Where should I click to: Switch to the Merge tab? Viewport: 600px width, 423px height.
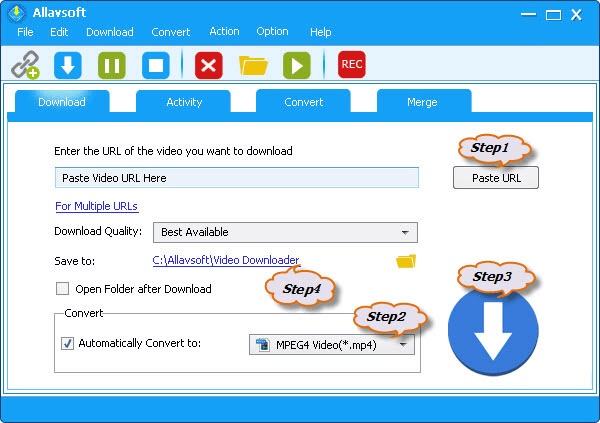pyautogui.click(x=422, y=102)
